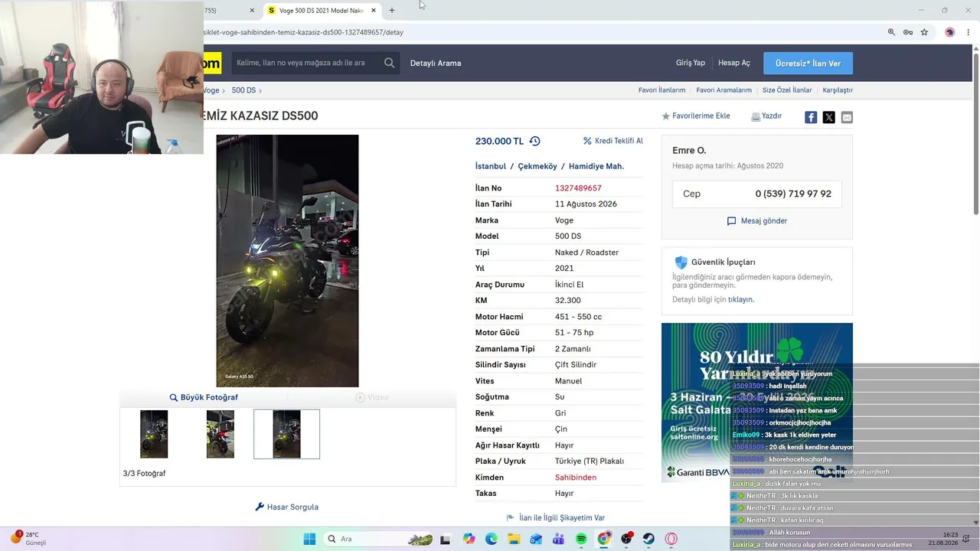The image size is (980, 551).
Task: Open the saved passwords key icon
Action: click(x=908, y=32)
